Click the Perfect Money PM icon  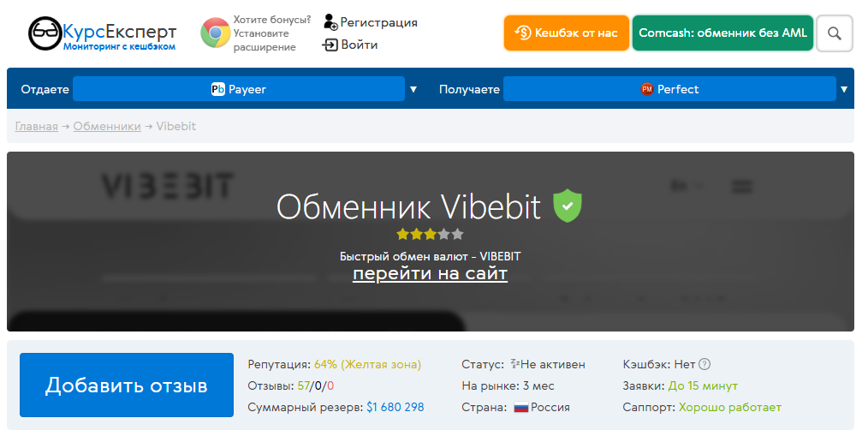click(646, 89)
